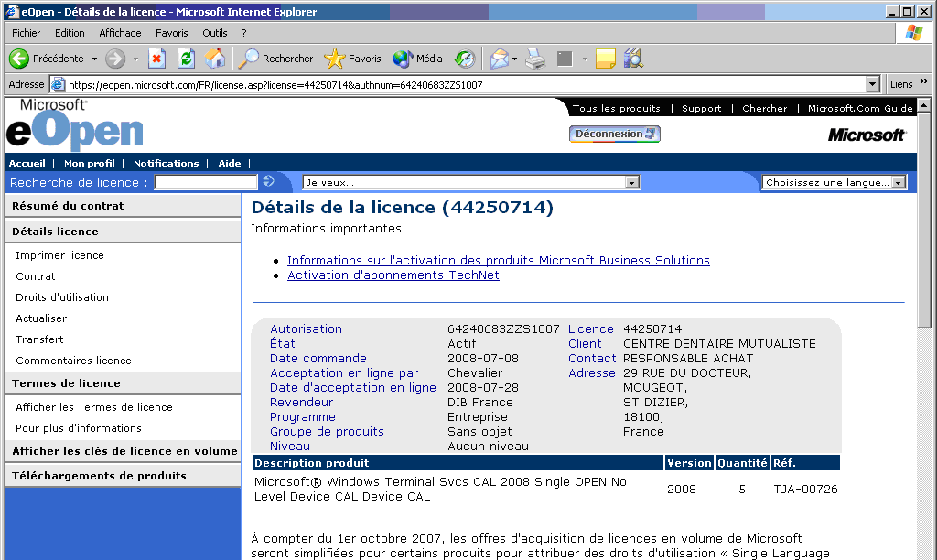
Task: Open the ? help menu
Action: [x=243, y=33]
